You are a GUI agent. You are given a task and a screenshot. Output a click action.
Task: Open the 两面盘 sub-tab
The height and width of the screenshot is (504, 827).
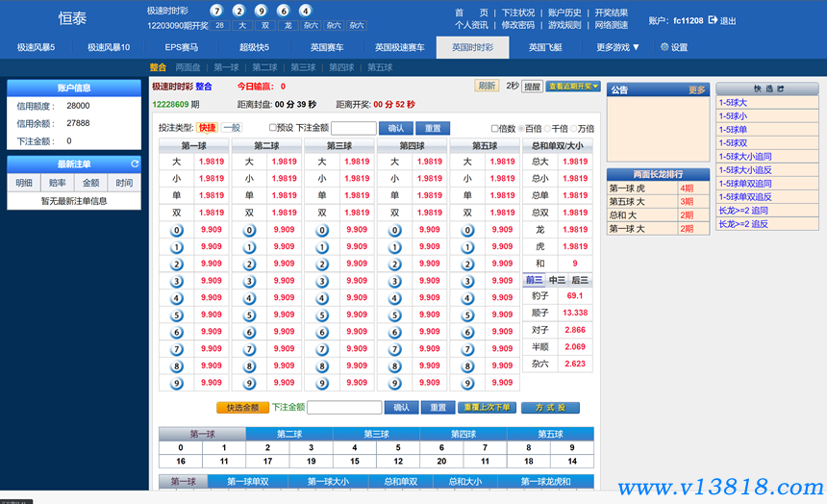(188, 67)
